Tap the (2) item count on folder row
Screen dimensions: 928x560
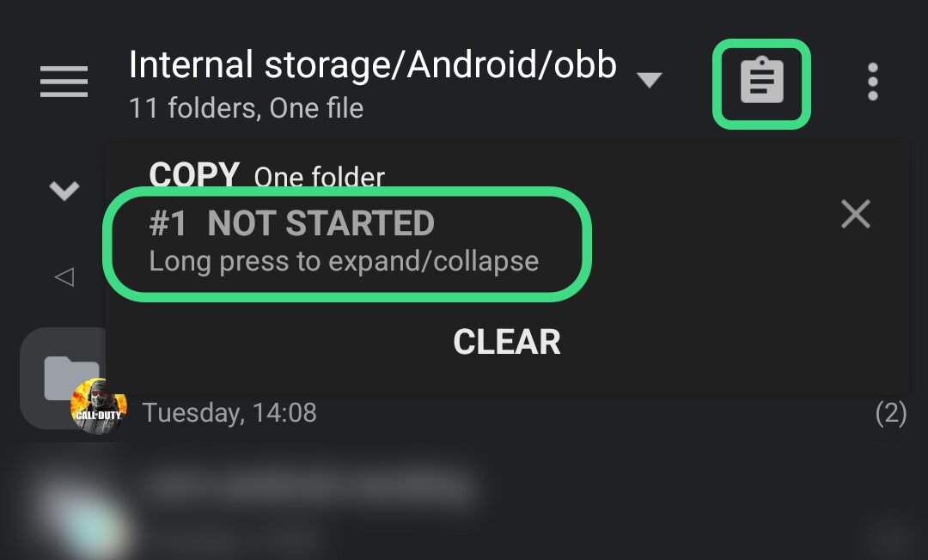[891, 413]
